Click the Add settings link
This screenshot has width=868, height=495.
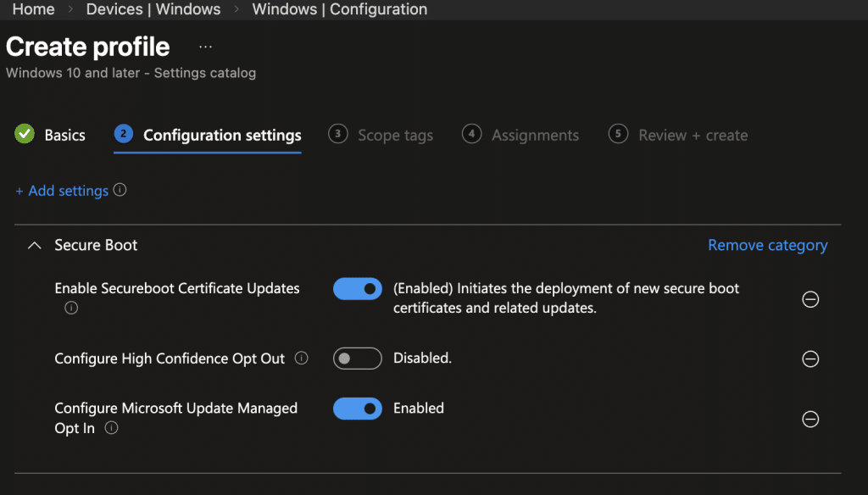(x=62, y=192)
